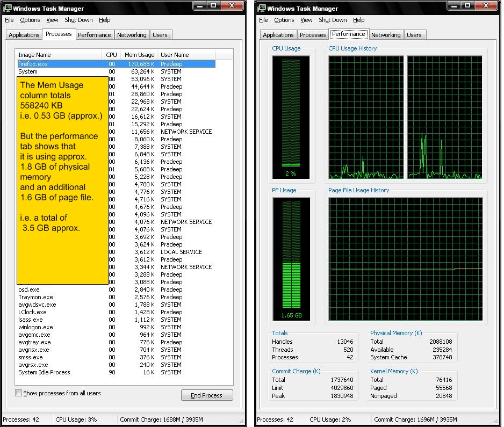Click the second CPU Usage History graph
The height and width of the screenshot is (427, 504).
tap(444, 117)
